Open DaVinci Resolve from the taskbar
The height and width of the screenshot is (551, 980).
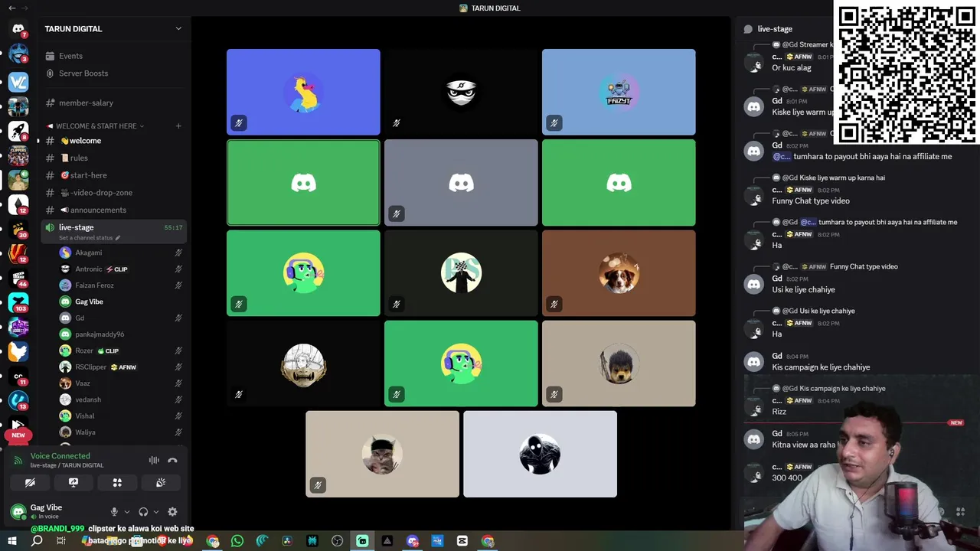[287, 541]
